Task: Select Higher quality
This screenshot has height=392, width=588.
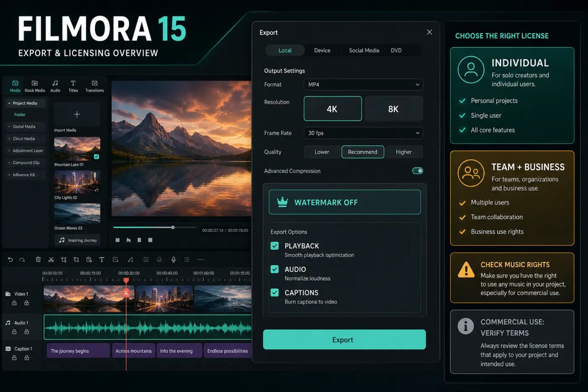Action: click(404, 152)
